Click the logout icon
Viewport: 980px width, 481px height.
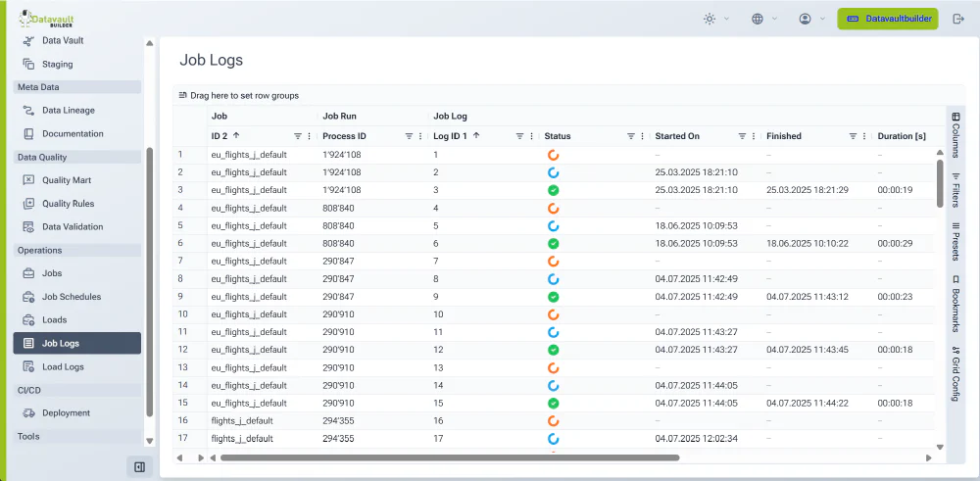click(x=958, y=19)
